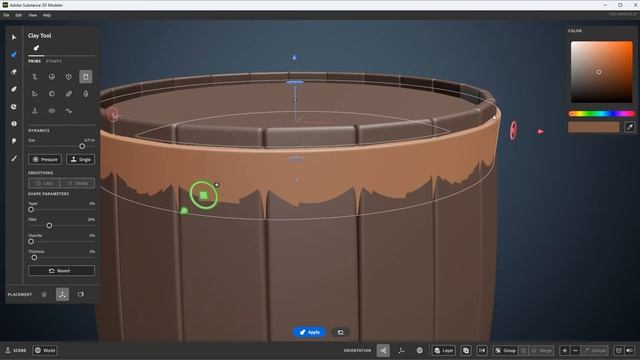Select the first Placement mode icon
This screenshot has height=360, width=640.
pos(44,294)
